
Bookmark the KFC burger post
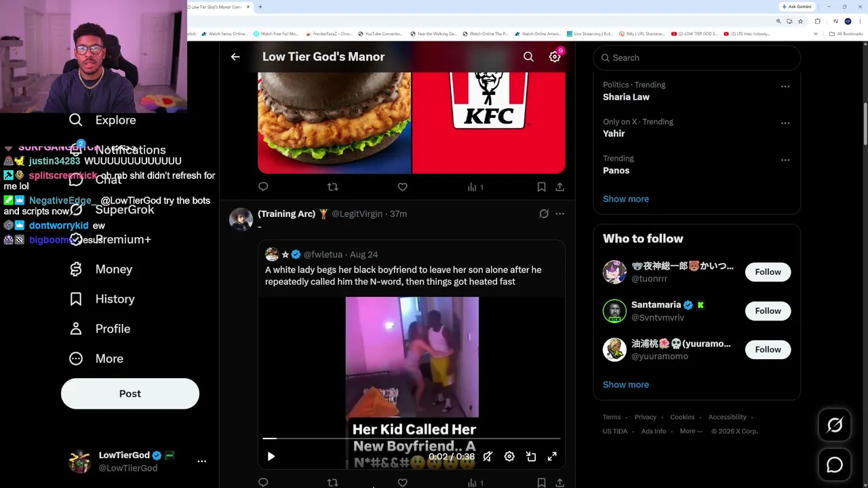click(x=541, y=187)
